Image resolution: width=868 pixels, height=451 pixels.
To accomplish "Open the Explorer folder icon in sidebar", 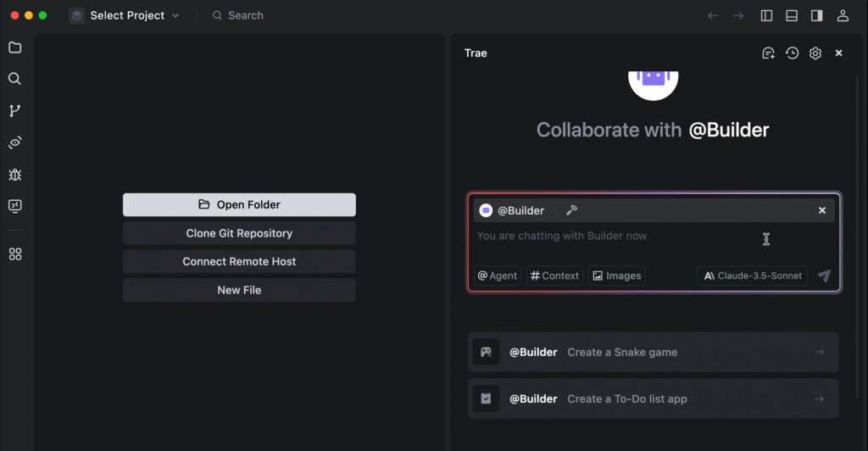I will pos(15,47).
